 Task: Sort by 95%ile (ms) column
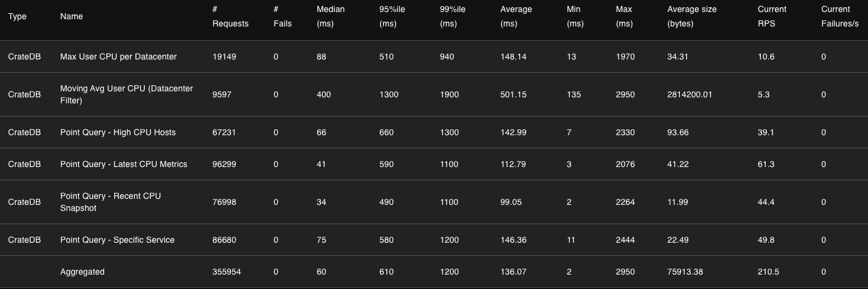click(x=393, y=17)
